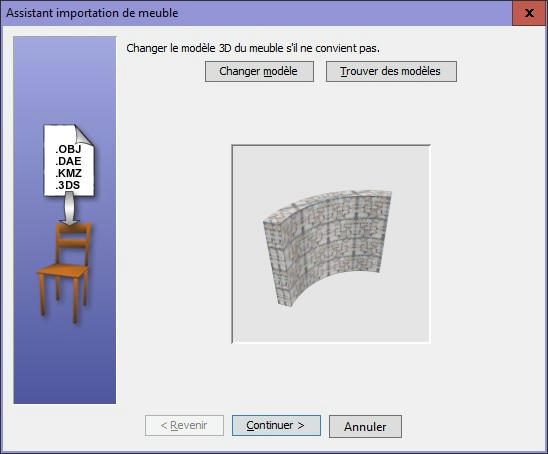
Task: Click the .3DS format label
Action: [67, 185]
